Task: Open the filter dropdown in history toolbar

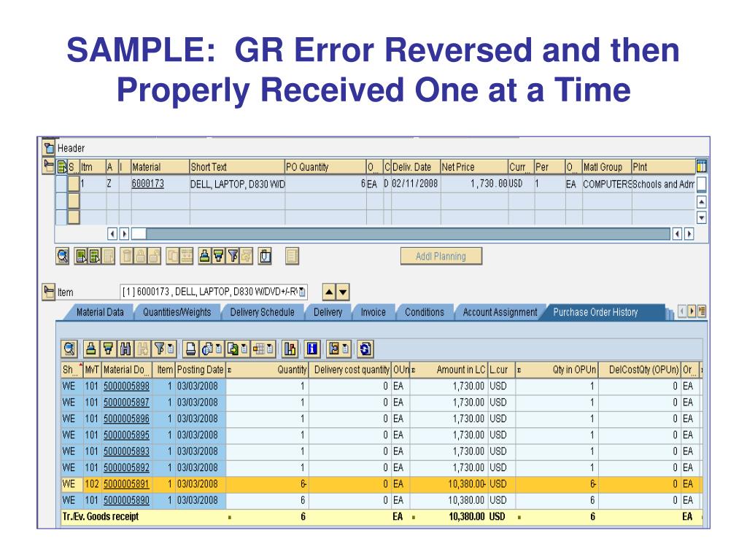Action: coord(164,349)
